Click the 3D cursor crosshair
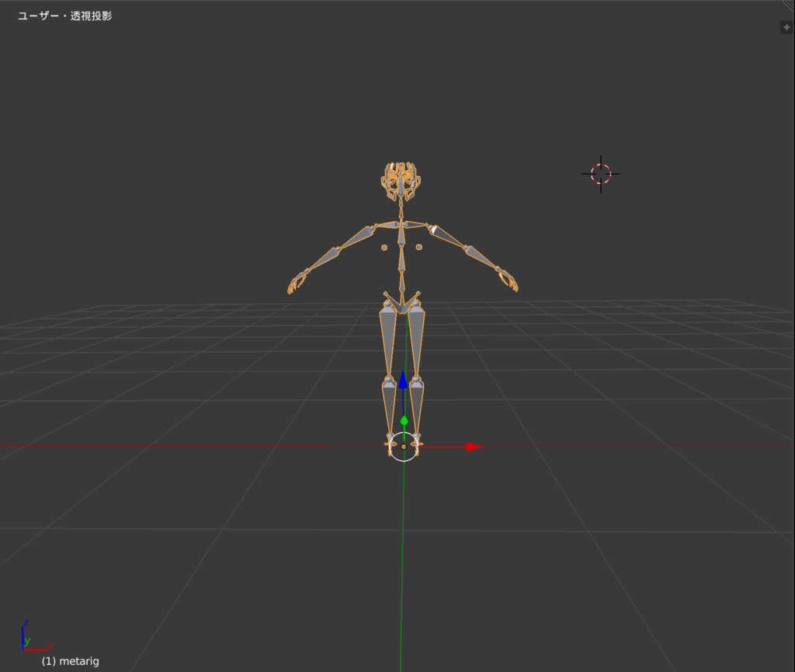 point(601,174)
